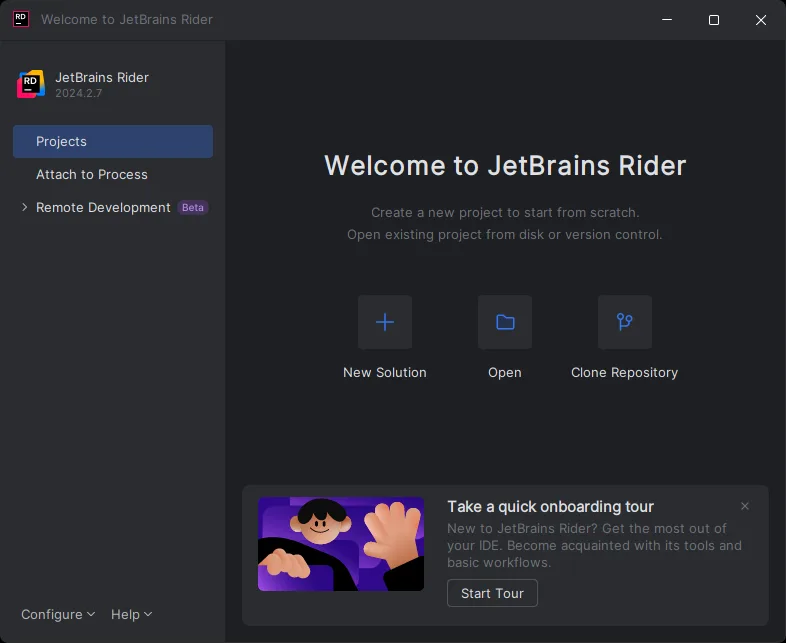
Task: Dismiss the onboarding tour banner
Action: tap(744, 507)
